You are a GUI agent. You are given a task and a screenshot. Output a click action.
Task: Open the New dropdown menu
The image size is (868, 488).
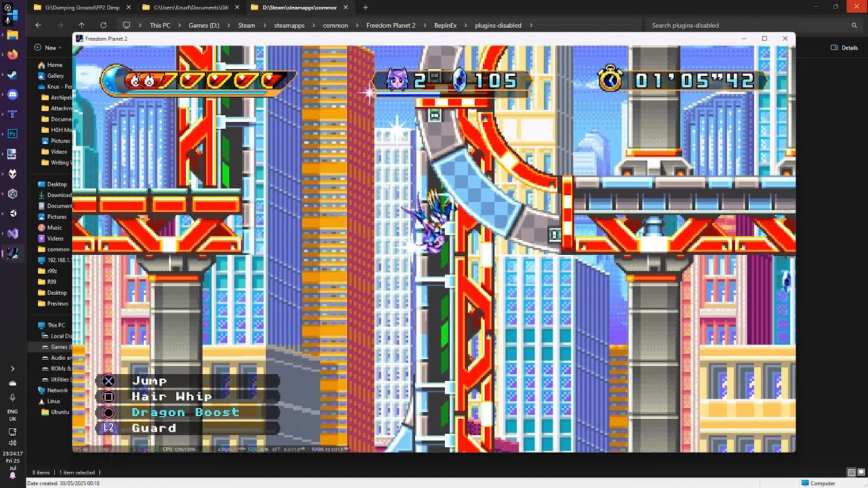click(50, 47)
